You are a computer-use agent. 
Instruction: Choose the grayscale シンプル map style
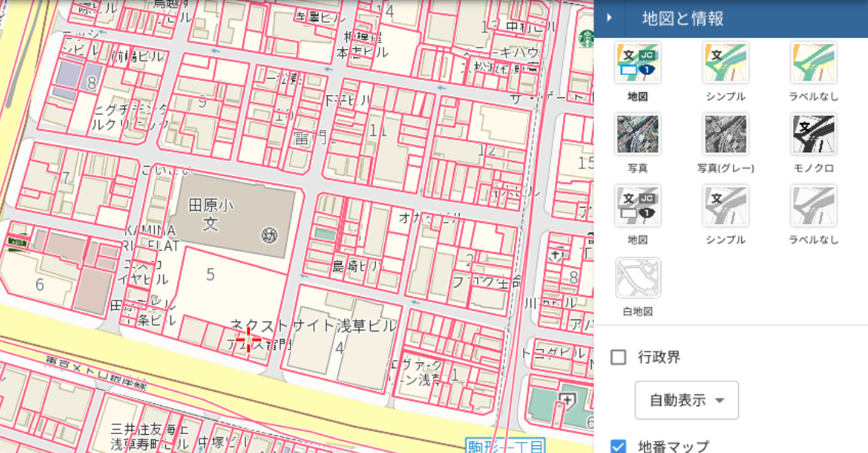pos(725,205)
